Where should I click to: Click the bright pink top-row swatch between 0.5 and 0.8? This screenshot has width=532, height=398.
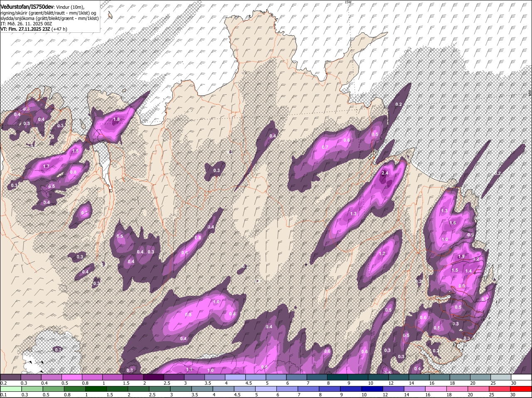click(x=72, y=377)
